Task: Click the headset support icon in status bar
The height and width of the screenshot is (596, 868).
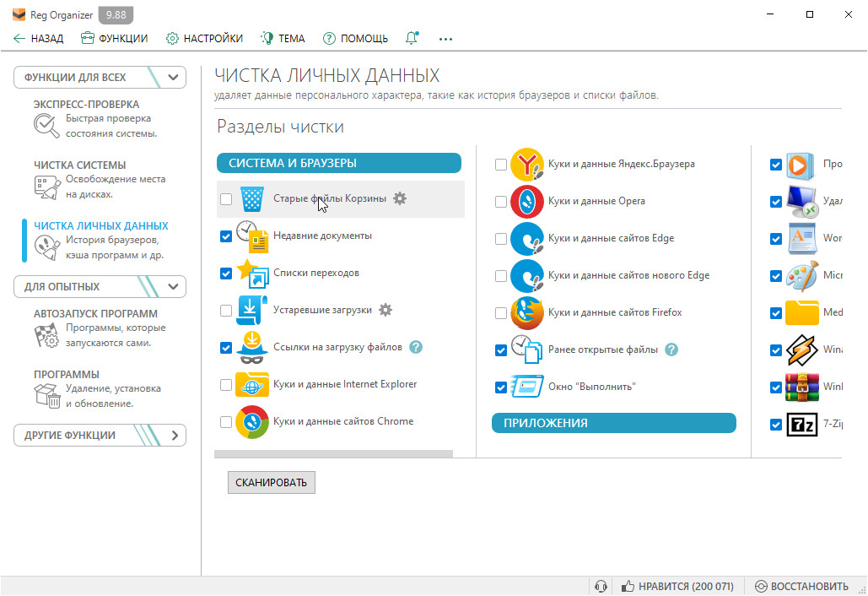Action: tap(601, 586)
